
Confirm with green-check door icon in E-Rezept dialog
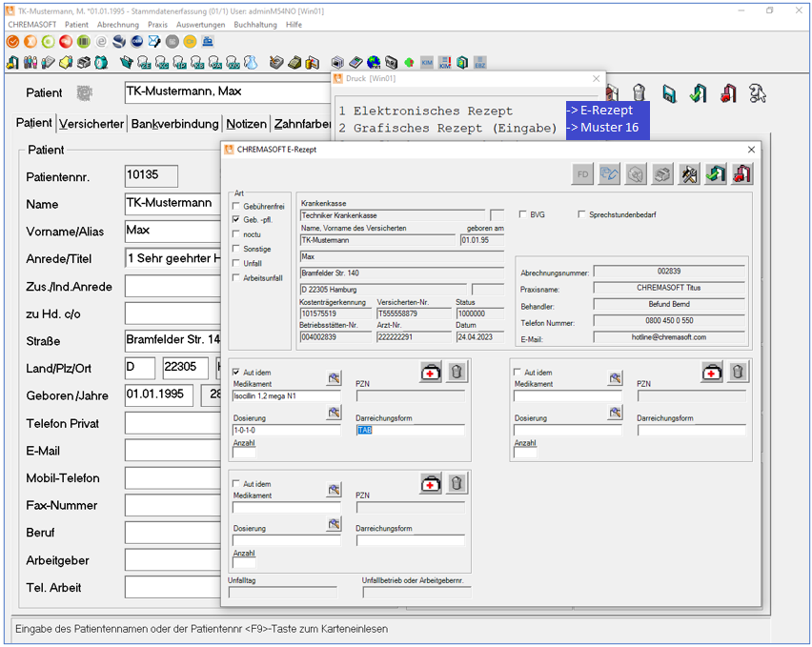coord(716,174)
